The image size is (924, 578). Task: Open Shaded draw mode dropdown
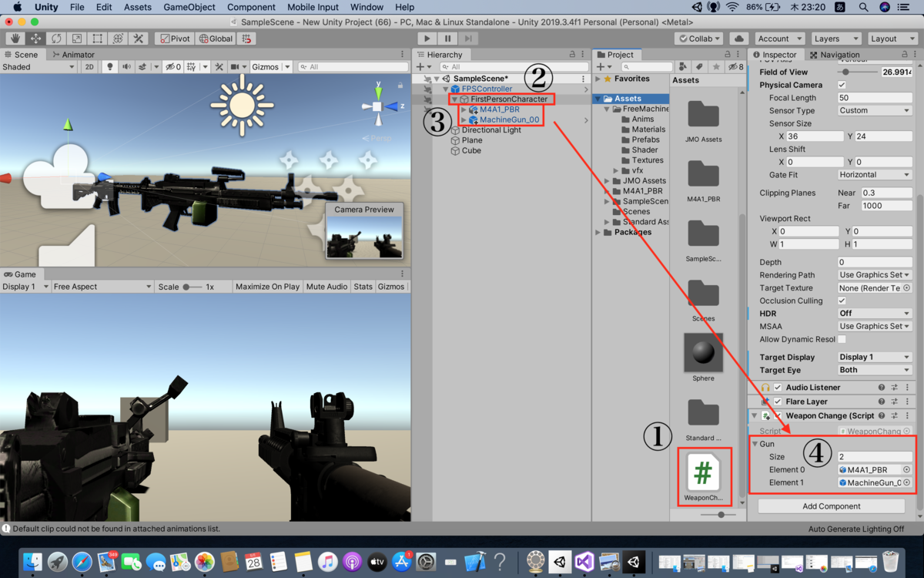38,67
